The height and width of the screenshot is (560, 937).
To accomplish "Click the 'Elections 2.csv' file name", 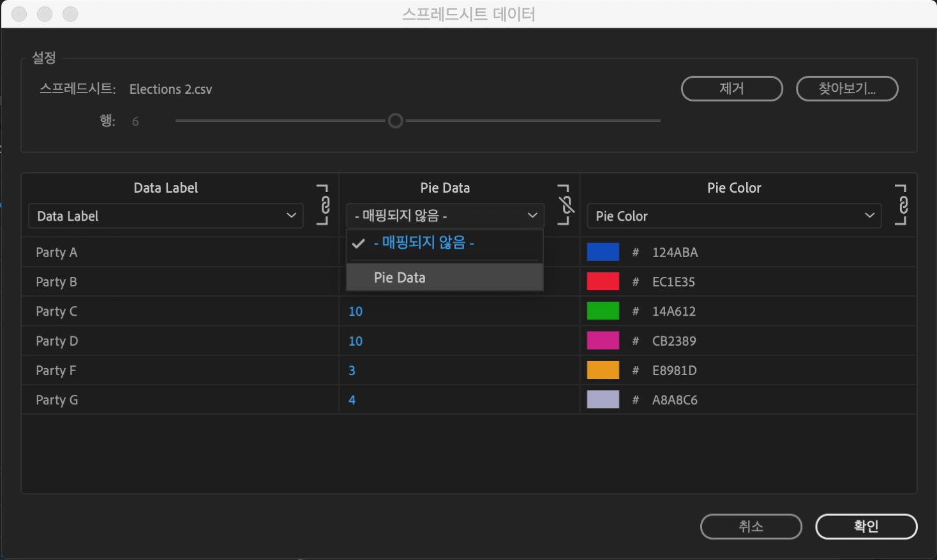I will (x=170, y=89).
